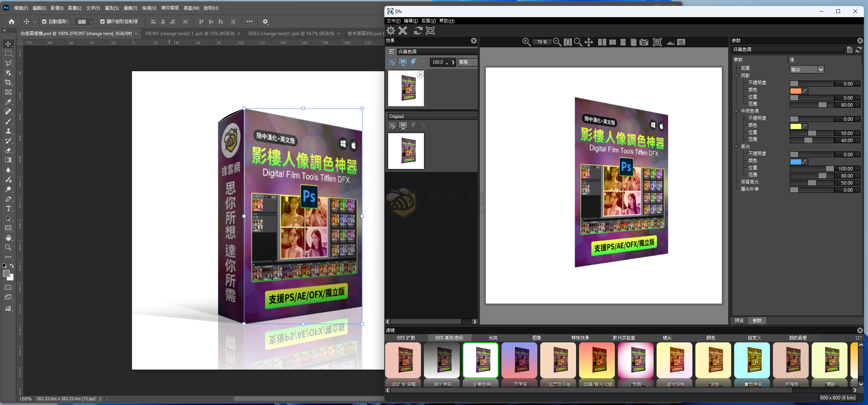Open Photoshop 濾鏡(T) menu

pyautogui.click(x=130, y=8)
